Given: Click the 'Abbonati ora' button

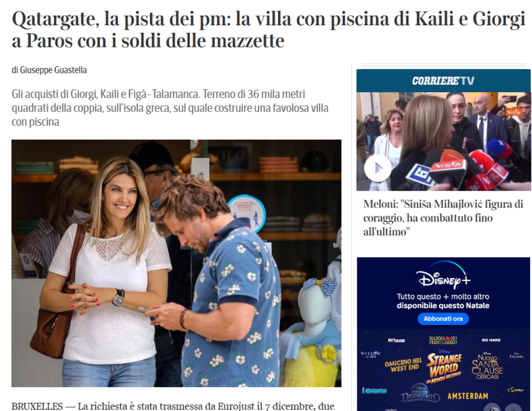Looking at the screenshot, I should 443,319.
